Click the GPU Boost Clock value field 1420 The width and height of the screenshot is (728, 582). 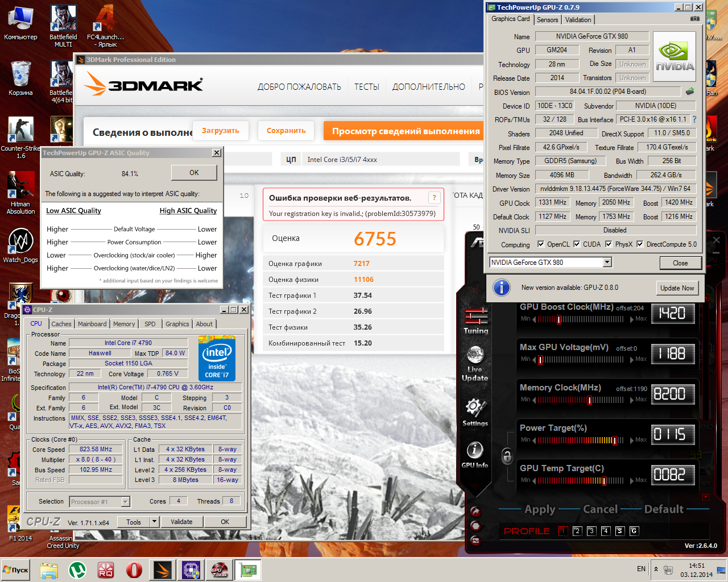click(x=672, y=313)
